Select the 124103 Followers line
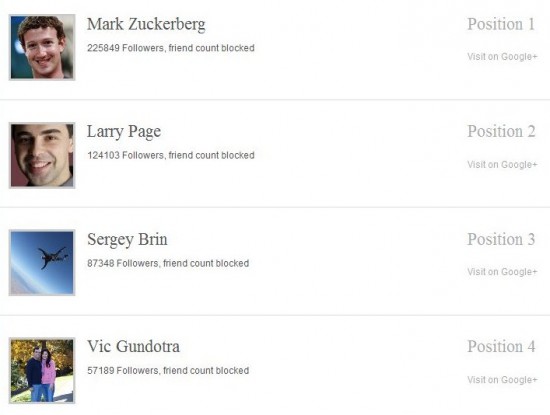Viewport: 550px width, 415px height. pyautogui.click(x=171, y=155)
